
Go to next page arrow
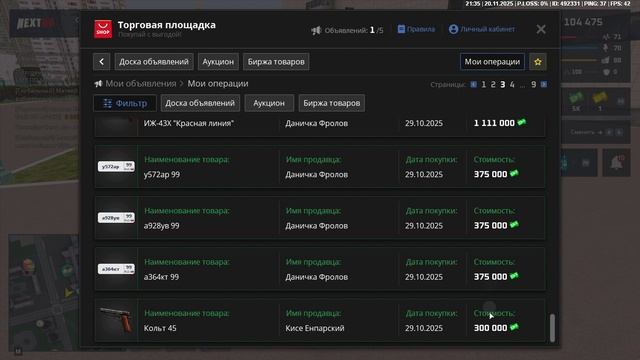click(x=544, y=84)
